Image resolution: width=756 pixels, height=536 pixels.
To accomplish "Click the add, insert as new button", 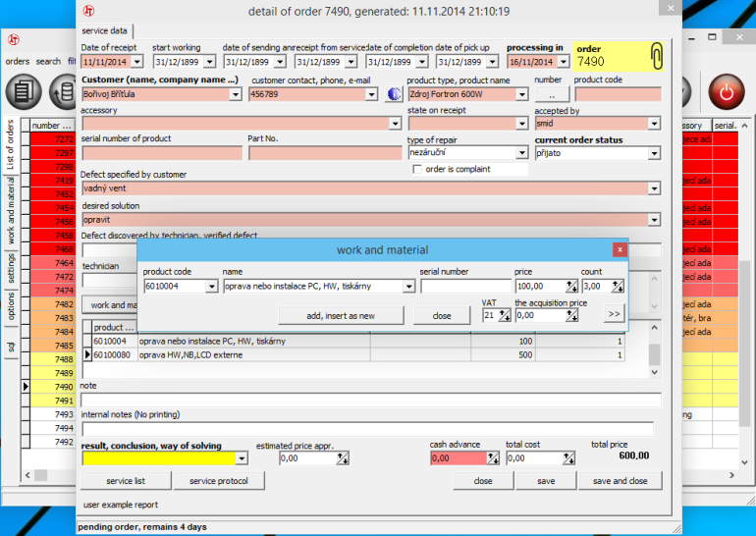I will [341, 316].
